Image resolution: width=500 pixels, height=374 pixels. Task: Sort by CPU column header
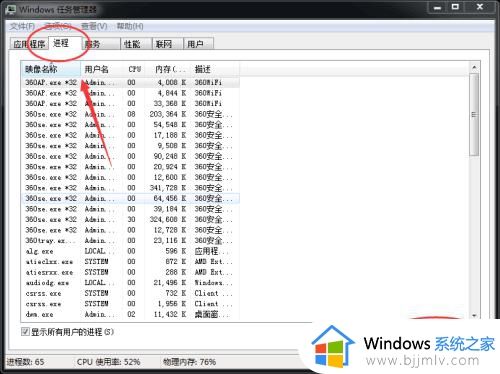click(134, 69)
